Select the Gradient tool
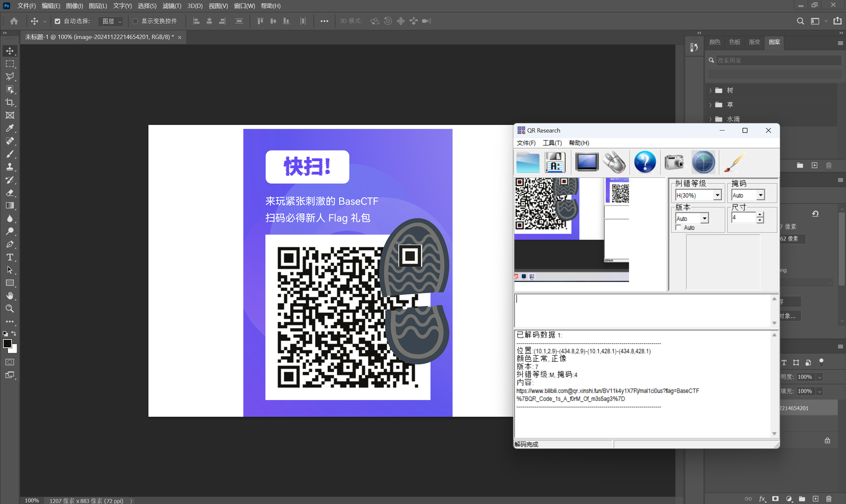Viewport: 846px width, 504px height. [x=10, y=206]
